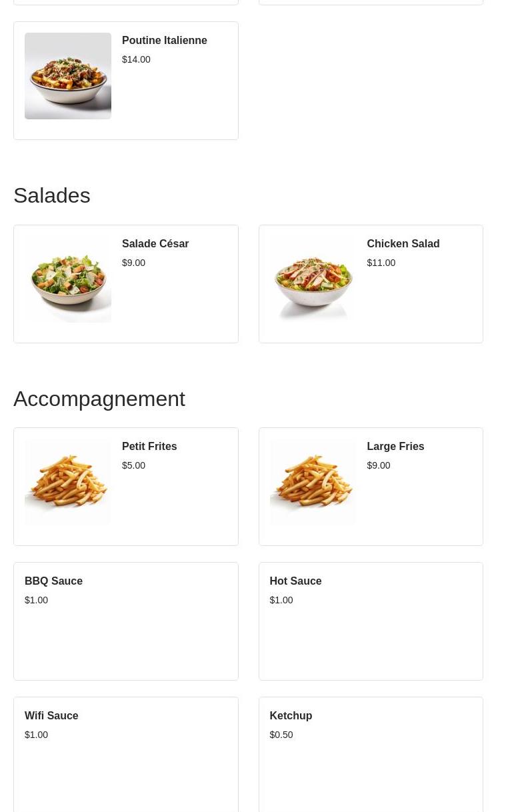Select the Salade César item name
510x812 pixels.
click(155, 244)
